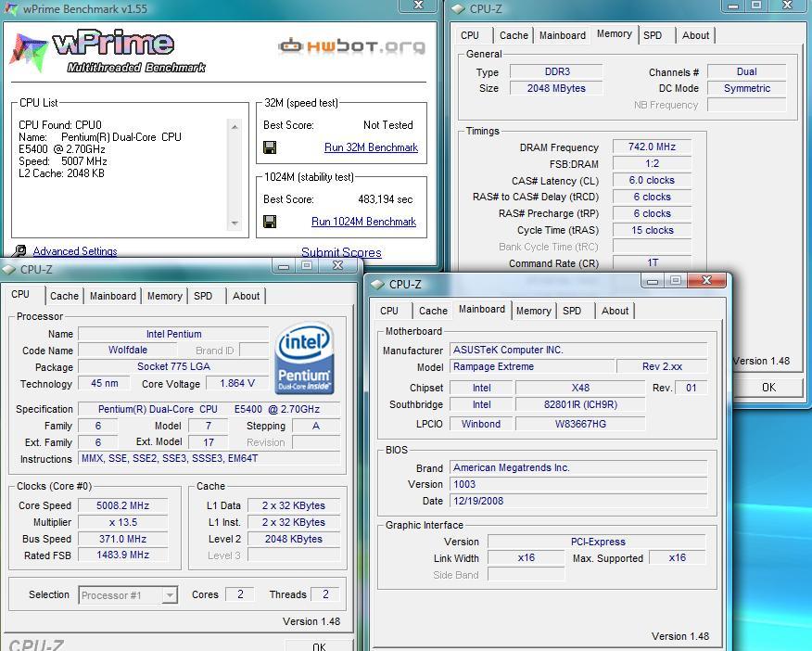Switch to Cache tab in CPU window
812x651 pixels.
click(x=64, y=296)
